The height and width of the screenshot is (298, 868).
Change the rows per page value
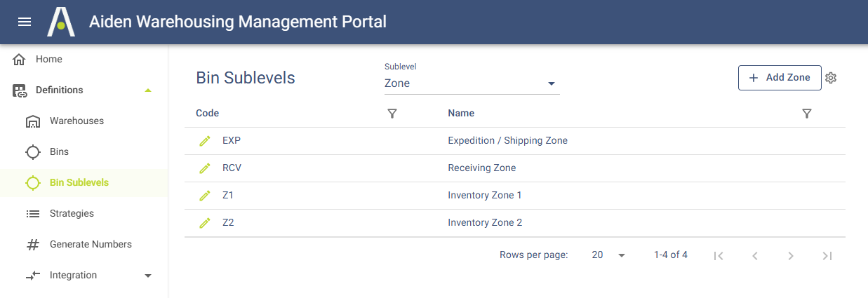point(608,255)
